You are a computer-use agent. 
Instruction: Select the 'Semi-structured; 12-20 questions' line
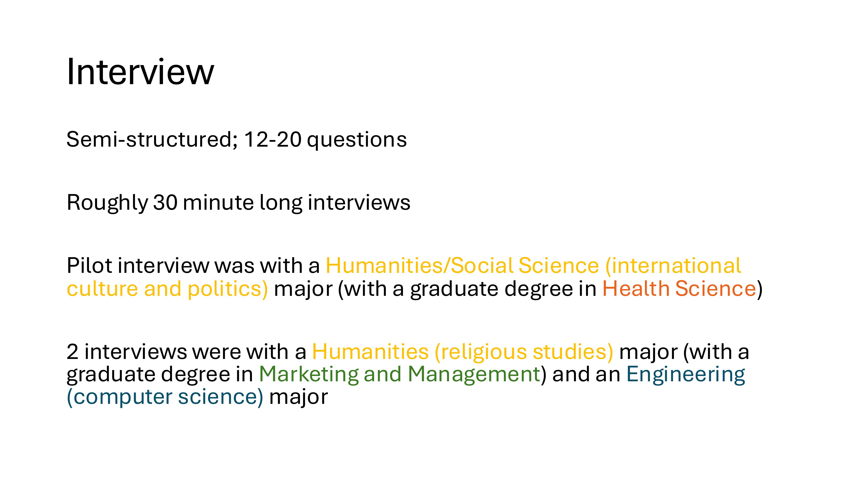tap(237, 139)
